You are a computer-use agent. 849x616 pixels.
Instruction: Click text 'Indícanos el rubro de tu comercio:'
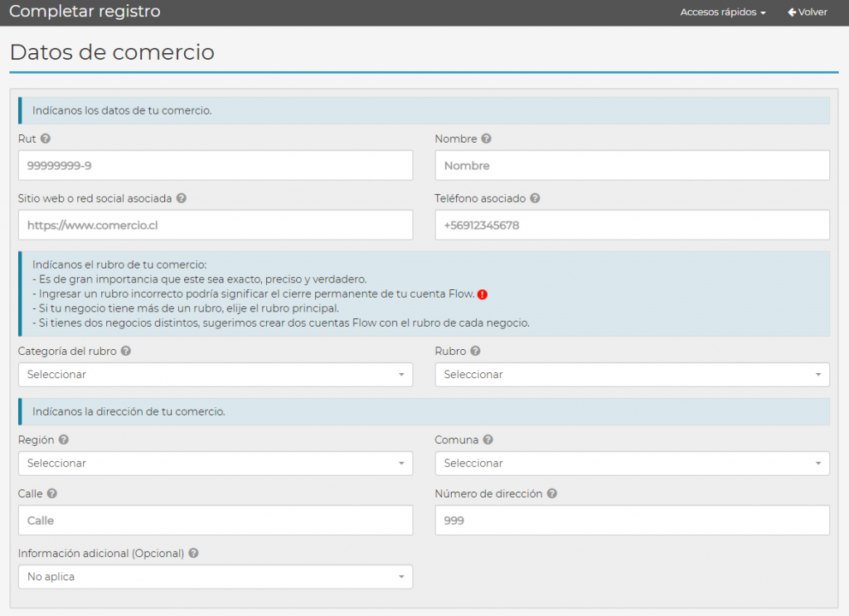pyautogui.click(x=119, y=264)
